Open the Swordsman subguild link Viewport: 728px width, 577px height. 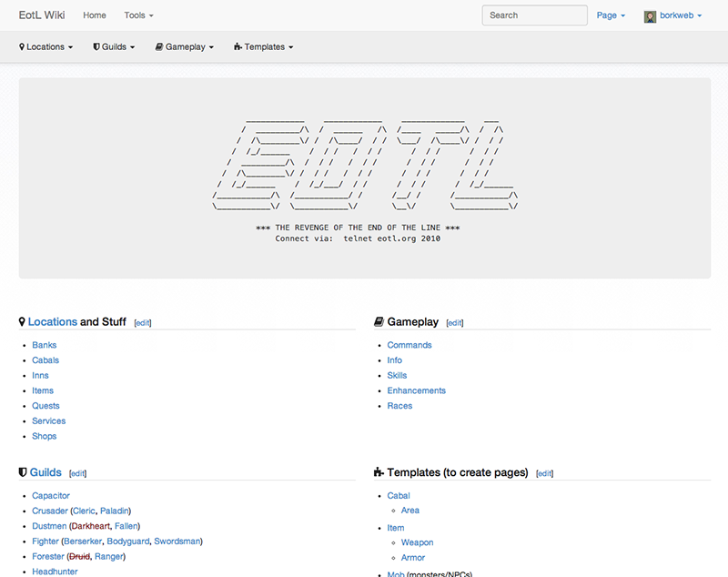pos(177,542)
